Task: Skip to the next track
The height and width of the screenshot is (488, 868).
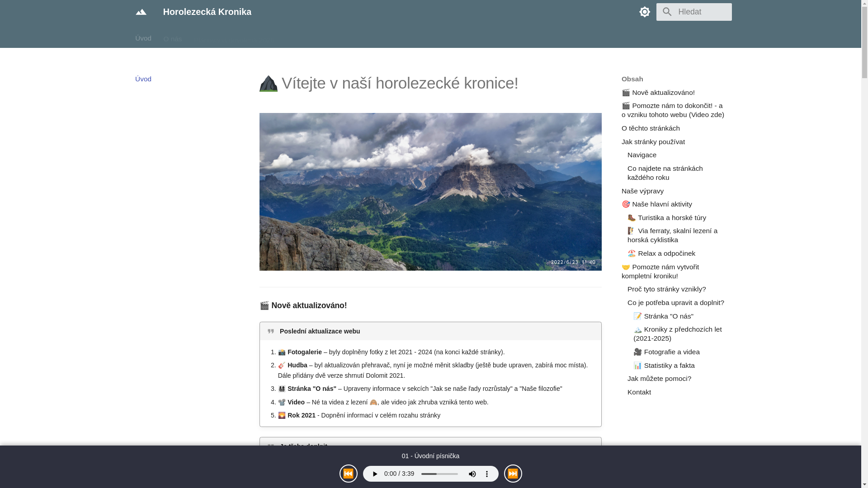Action: [513, 474]
